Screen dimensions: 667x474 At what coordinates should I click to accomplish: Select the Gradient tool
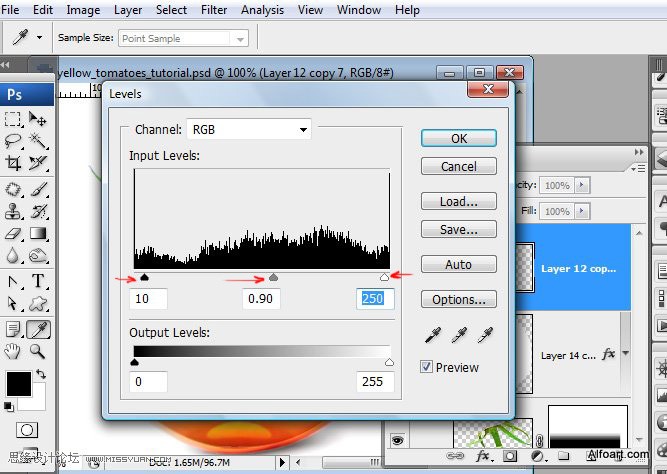click(37, 234)
